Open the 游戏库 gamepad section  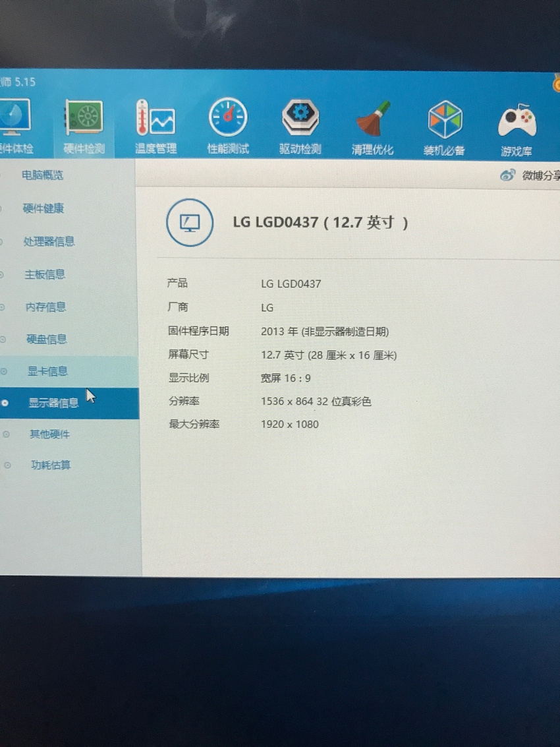517,130
